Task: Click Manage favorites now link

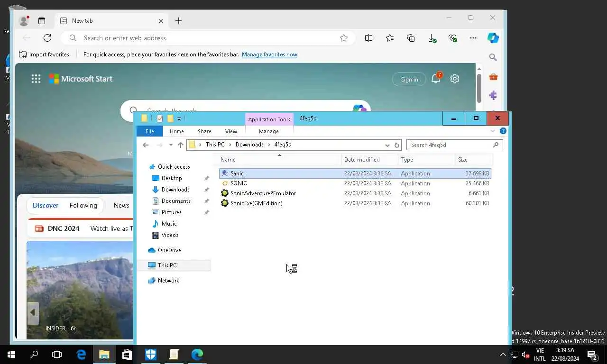Action: pos(269,55)
